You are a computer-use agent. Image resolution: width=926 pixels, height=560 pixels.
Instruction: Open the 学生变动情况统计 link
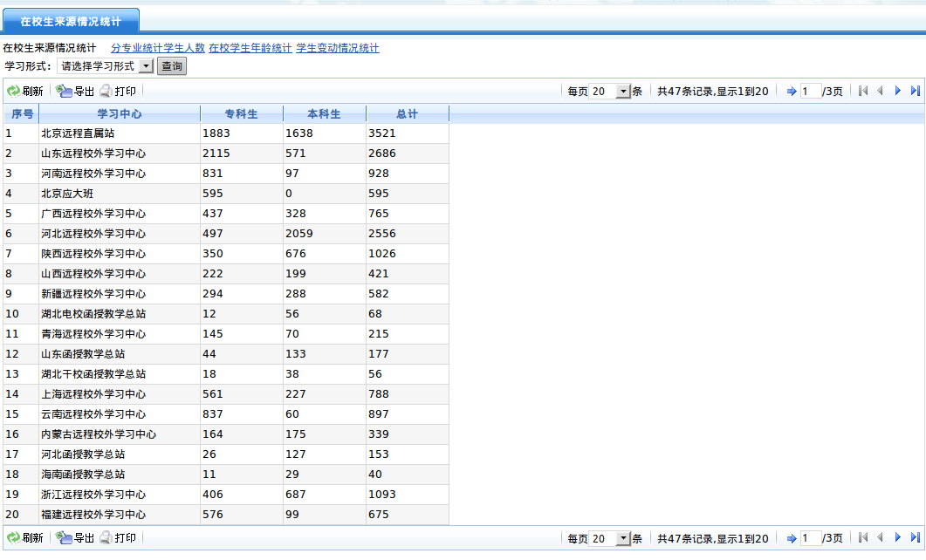tap(338, 49)
